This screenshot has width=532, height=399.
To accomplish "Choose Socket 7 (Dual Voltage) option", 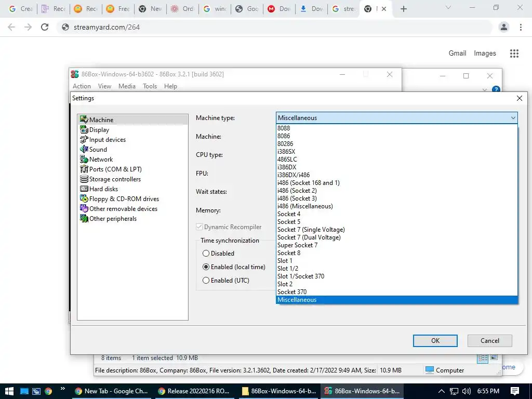I will (397, 237).
